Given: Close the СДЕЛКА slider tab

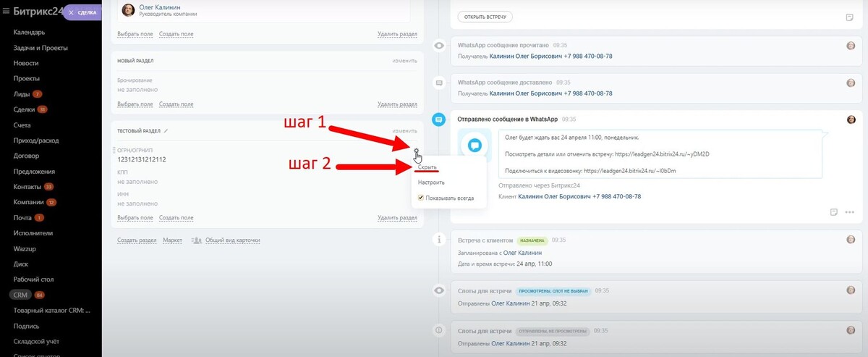Looking at the screenshot, I should pyautogui.click(x=70, y=12).
